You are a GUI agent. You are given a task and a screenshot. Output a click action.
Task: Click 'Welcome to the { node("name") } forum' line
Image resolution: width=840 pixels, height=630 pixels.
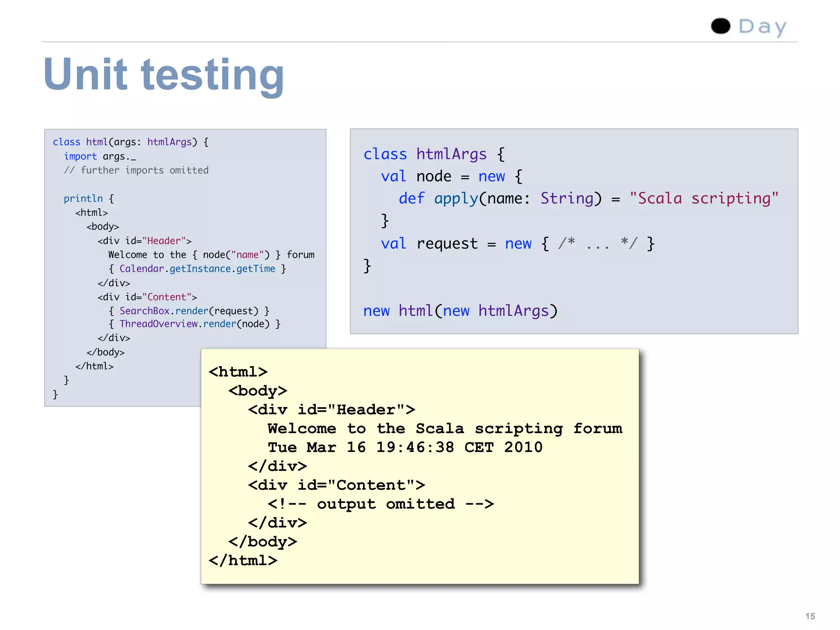[211, 255]
